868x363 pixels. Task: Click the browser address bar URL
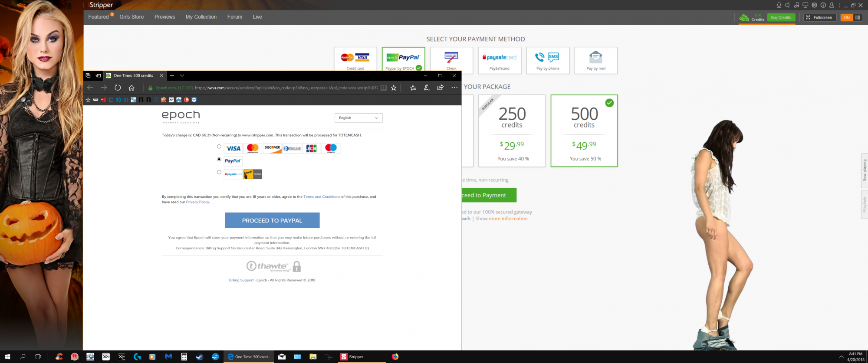tap(286, 88)
